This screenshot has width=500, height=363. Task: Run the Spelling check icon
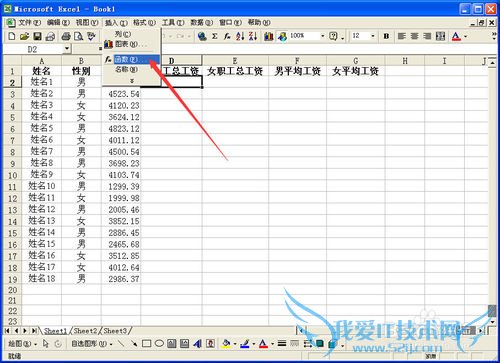(91, 36)
